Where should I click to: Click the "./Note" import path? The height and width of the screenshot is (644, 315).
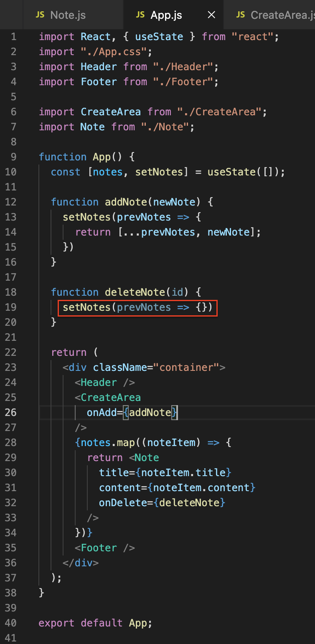pos(165,127)
